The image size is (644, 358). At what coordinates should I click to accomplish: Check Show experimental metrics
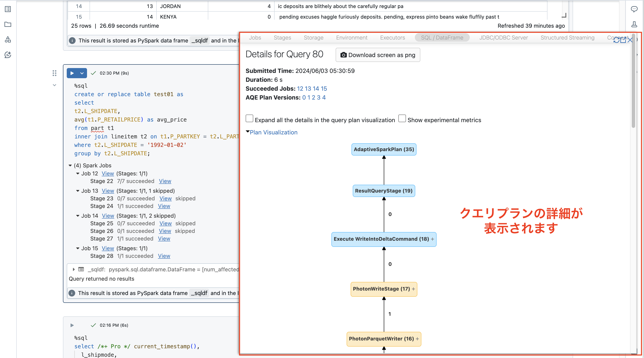[x=402, y=119]
